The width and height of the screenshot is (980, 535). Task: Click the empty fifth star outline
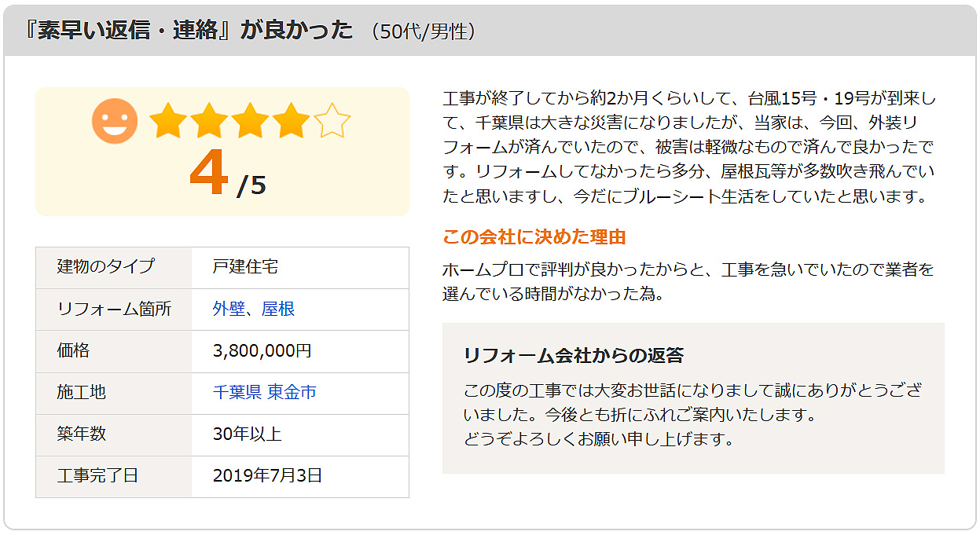click(332, 121)
